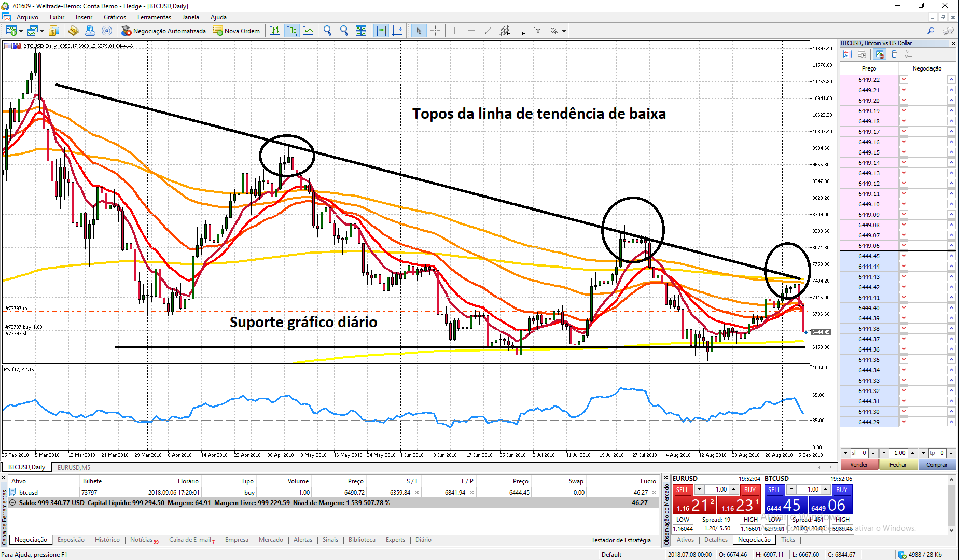Viewport: 959px width, 560px height.
Task: Toggle chart shift from right border
Action: (398, 31)
